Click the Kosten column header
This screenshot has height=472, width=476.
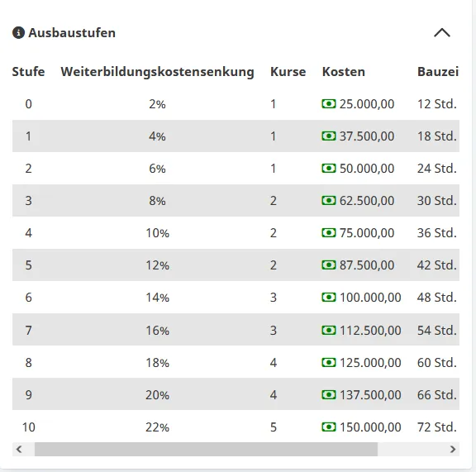tap(344, 72)
